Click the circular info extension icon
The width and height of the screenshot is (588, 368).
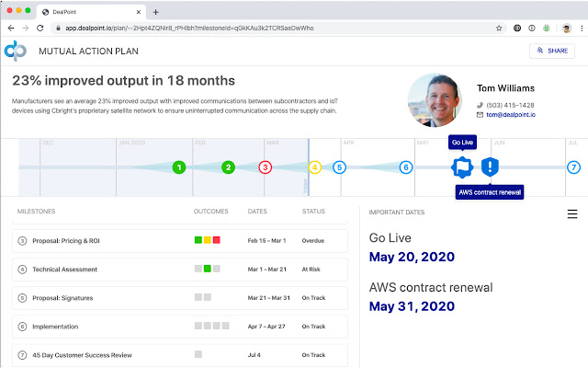(x=532, y=28)
